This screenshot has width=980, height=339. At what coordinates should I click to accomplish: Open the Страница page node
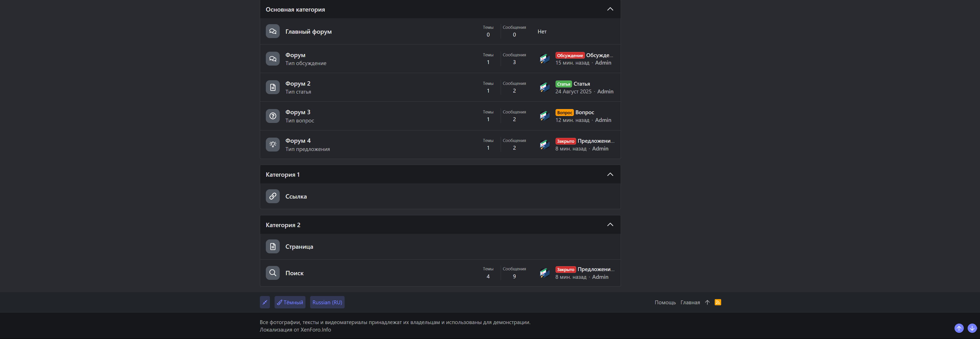[299, 247]
